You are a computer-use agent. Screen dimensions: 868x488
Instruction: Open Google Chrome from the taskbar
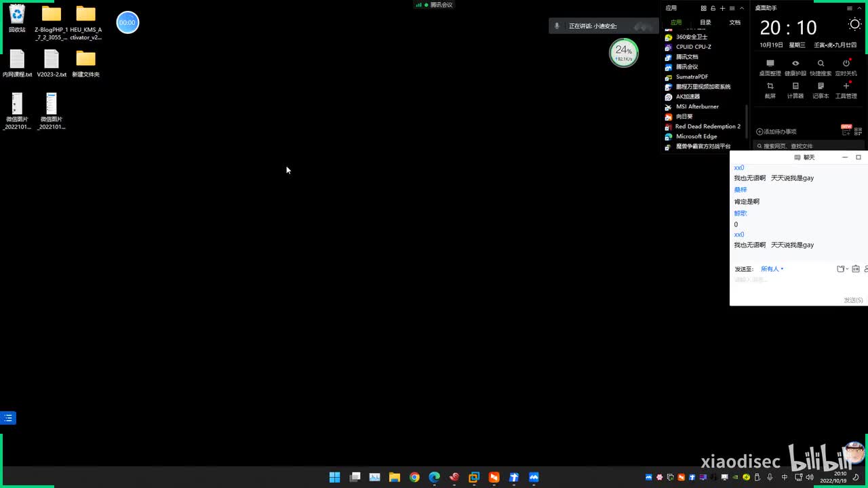click(414, 477)
